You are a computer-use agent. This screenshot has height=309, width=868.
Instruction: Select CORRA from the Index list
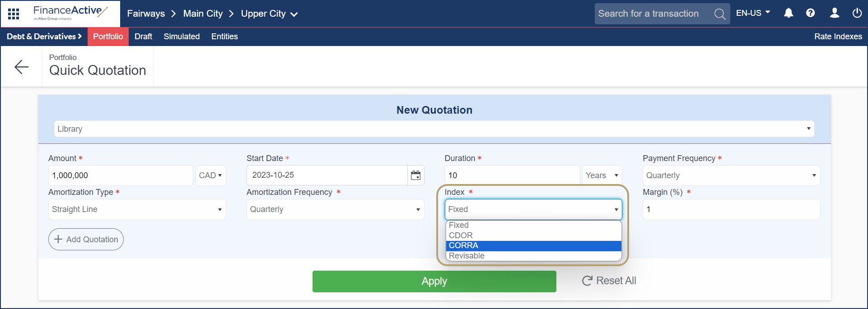pos(533,245)
